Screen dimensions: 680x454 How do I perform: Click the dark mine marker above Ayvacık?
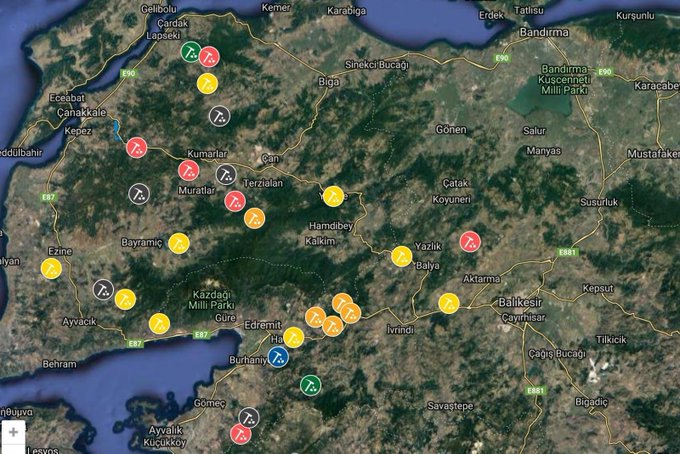point(103,289)
